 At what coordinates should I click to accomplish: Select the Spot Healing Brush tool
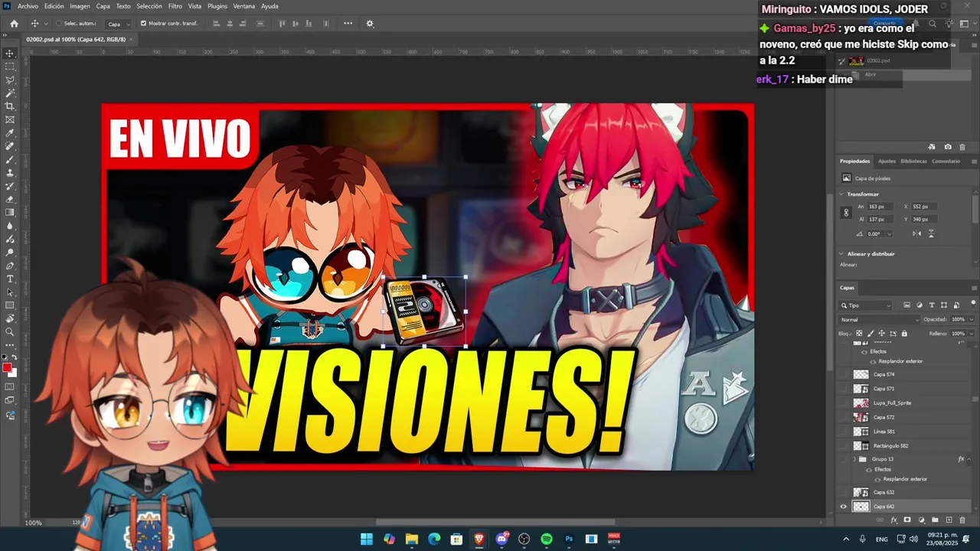point(10,146)
